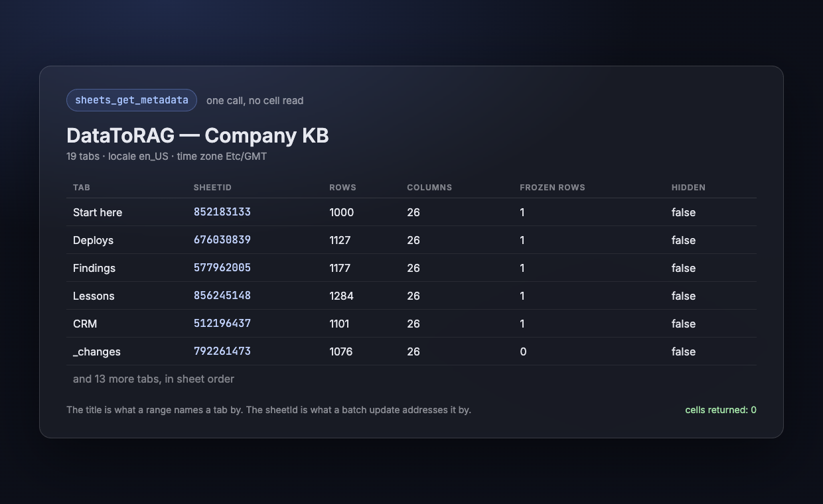Pick the row count 1177
This screenshot has width=823, height=504.
(x=340, y=268)
